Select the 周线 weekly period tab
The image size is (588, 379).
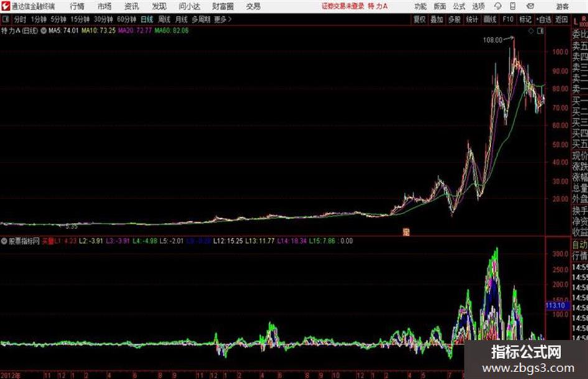pos(164,19)
